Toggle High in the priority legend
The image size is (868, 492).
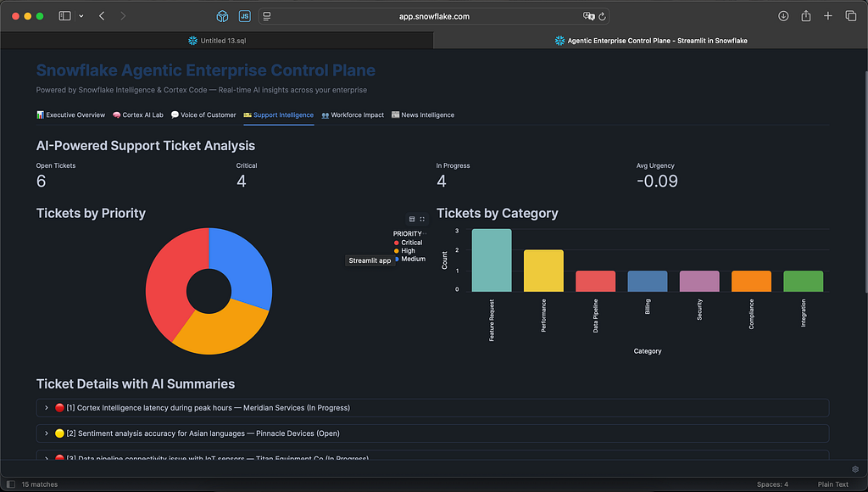(404, 251)
